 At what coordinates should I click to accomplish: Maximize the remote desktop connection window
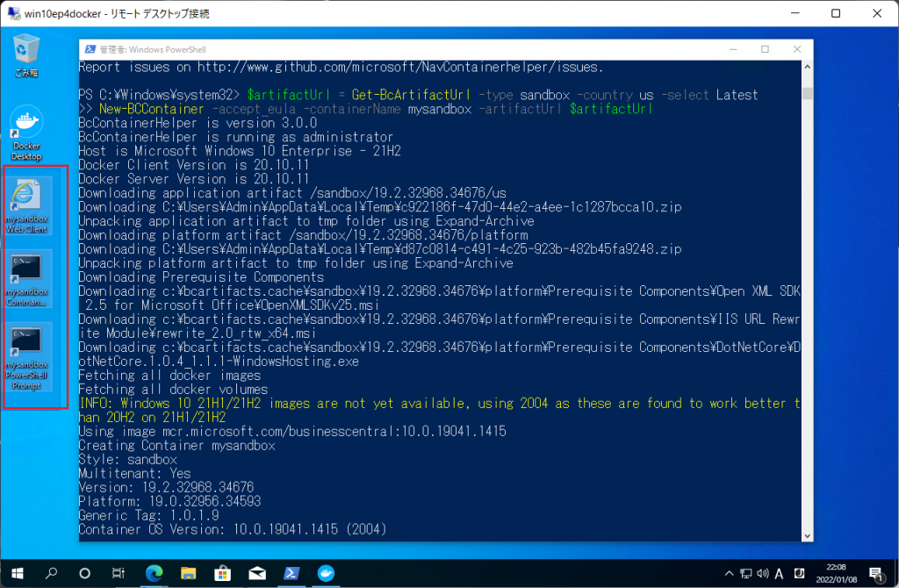click(x=836, y=13)
